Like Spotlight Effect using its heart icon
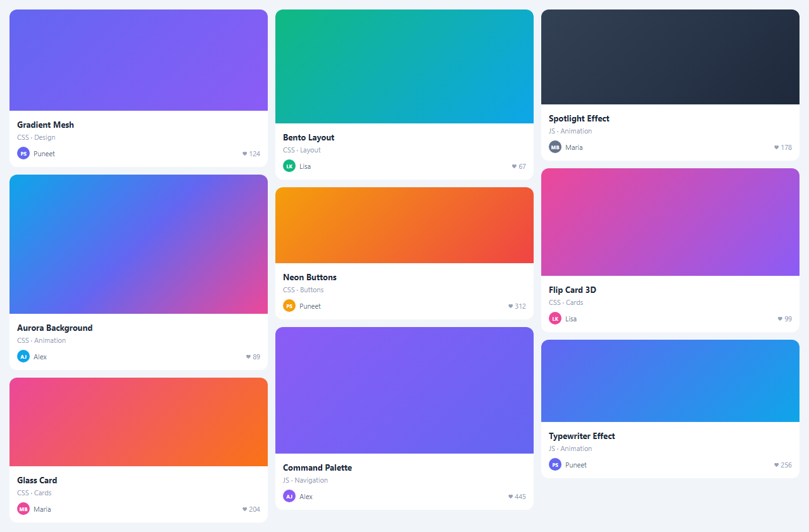Viewport: 809px width, 532px height. [x=777, y=147]
